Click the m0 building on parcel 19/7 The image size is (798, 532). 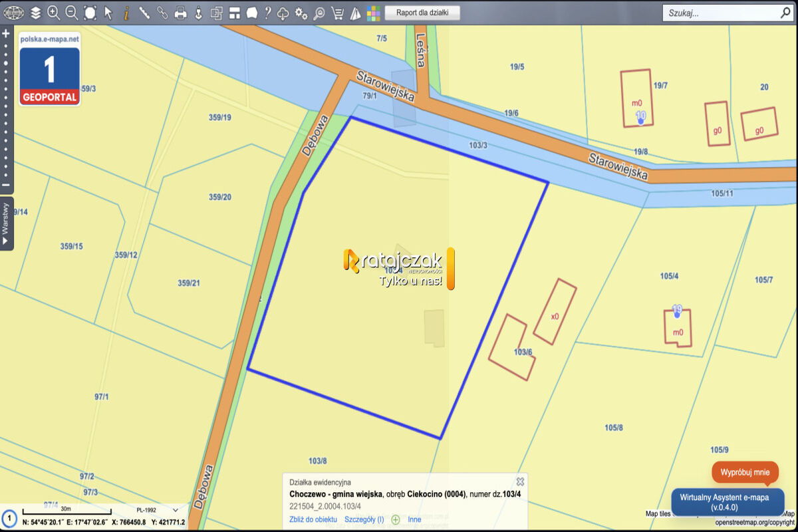637,98
